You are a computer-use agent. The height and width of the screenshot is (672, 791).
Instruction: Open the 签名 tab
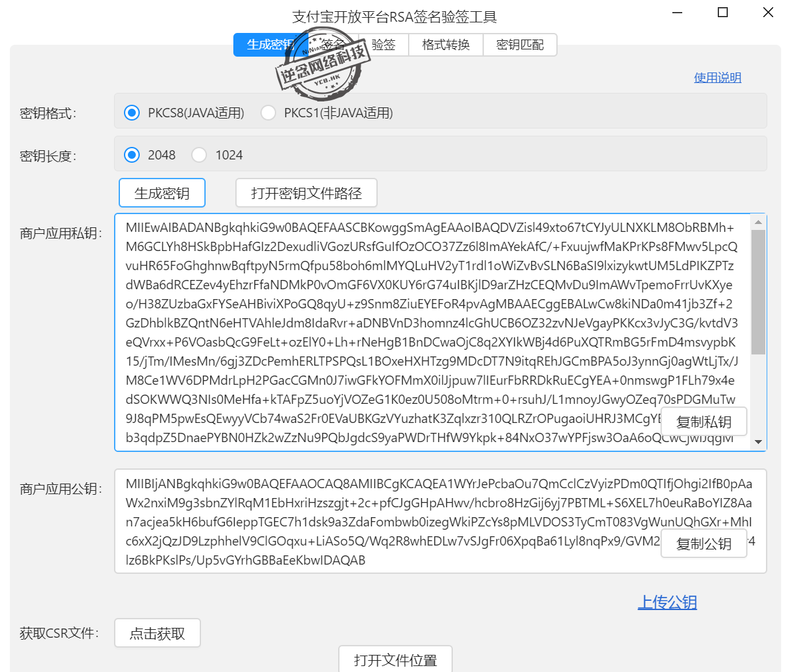[x=334, y=45]
